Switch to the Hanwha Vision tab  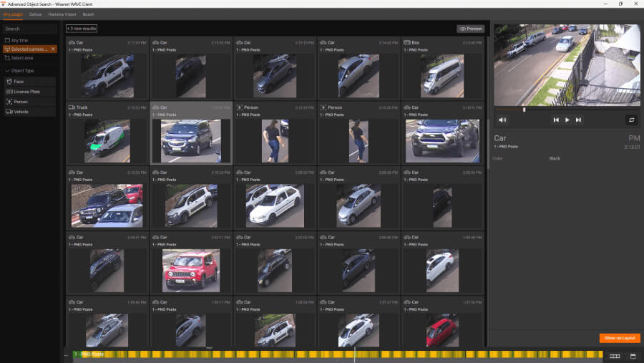click(61, 14)
